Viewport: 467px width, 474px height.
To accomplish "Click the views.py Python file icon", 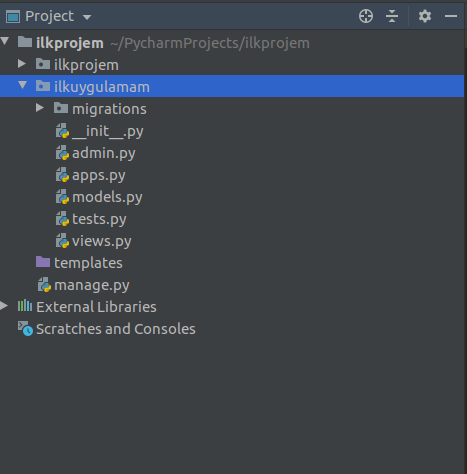I will (x=62, y=241).
